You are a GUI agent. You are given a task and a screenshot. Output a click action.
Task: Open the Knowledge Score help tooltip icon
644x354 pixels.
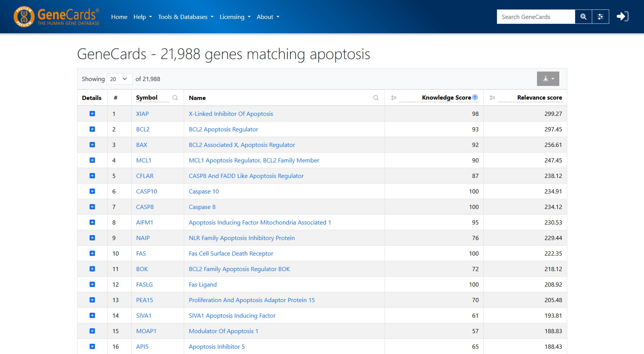point(475,97)
